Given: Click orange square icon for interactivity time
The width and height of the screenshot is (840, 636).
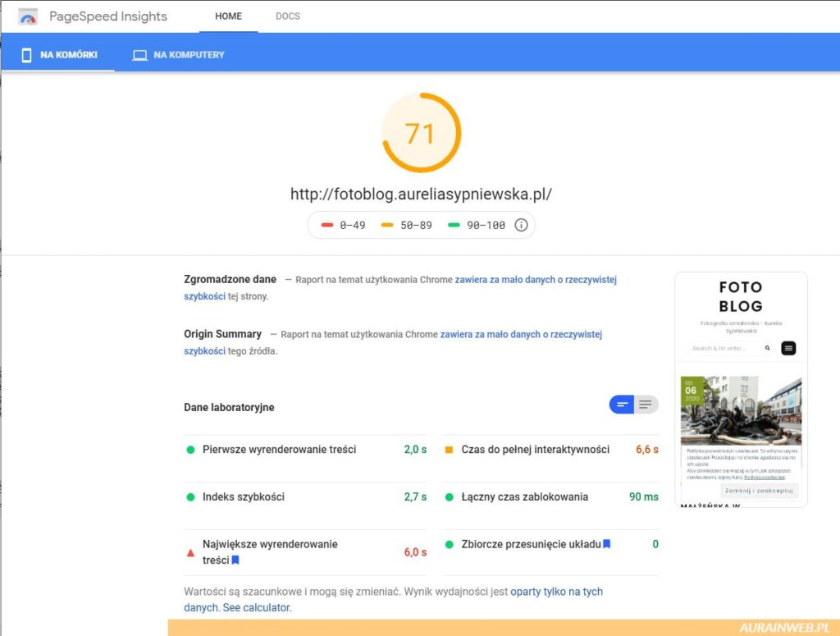Looking at the screenshot, I should (449, 450).
